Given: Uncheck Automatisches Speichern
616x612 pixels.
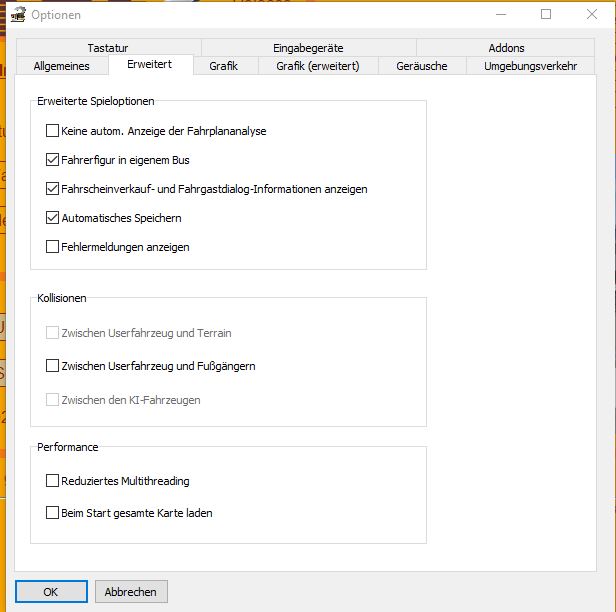Looking at the screenshot, I should coord(53,218).
